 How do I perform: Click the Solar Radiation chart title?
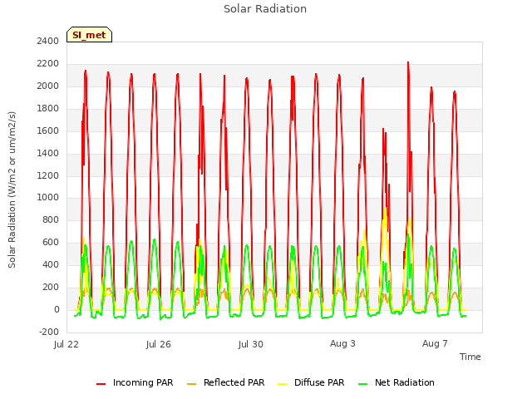point(265,9)
